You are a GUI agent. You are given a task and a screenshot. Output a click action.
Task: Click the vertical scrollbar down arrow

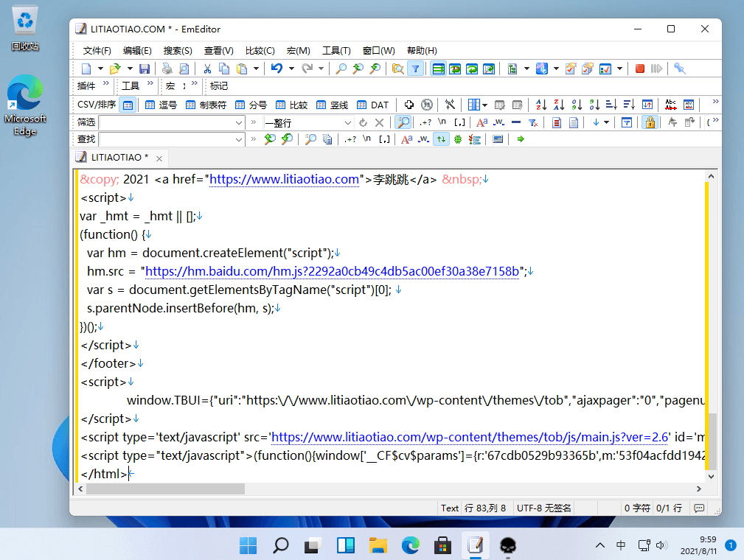(x=711, y=476)
